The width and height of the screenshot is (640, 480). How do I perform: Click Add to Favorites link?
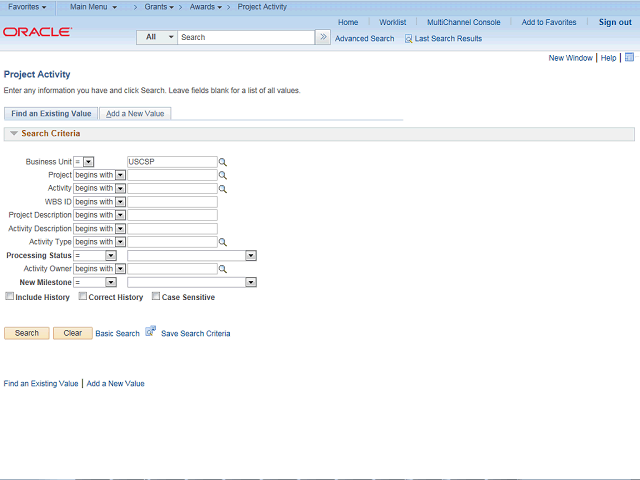coord(549,22)
